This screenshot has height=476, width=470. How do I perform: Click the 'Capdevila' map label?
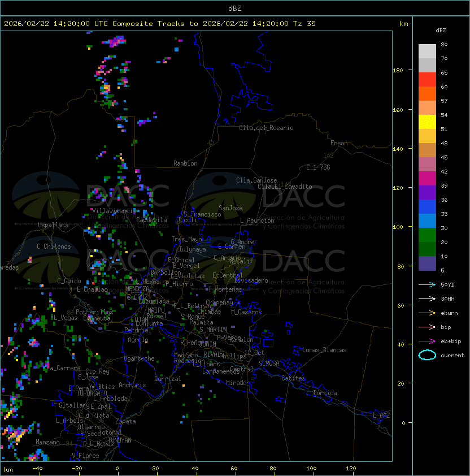pos(151,220)
